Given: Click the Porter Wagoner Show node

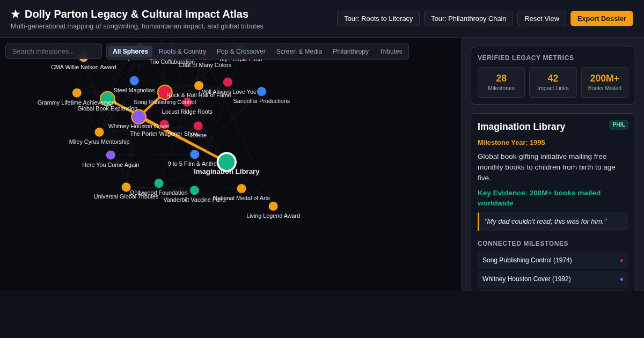Looking at the screenshot, I should (x=164, y=124).
